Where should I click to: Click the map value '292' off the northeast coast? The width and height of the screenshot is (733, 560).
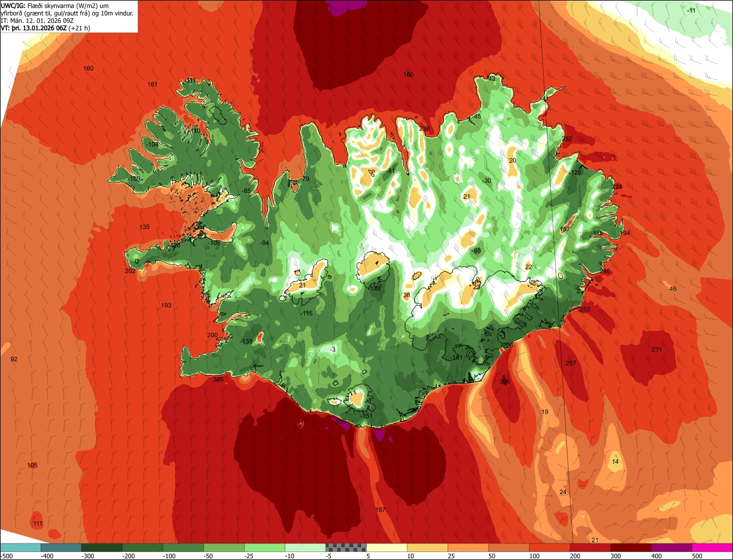567,139
